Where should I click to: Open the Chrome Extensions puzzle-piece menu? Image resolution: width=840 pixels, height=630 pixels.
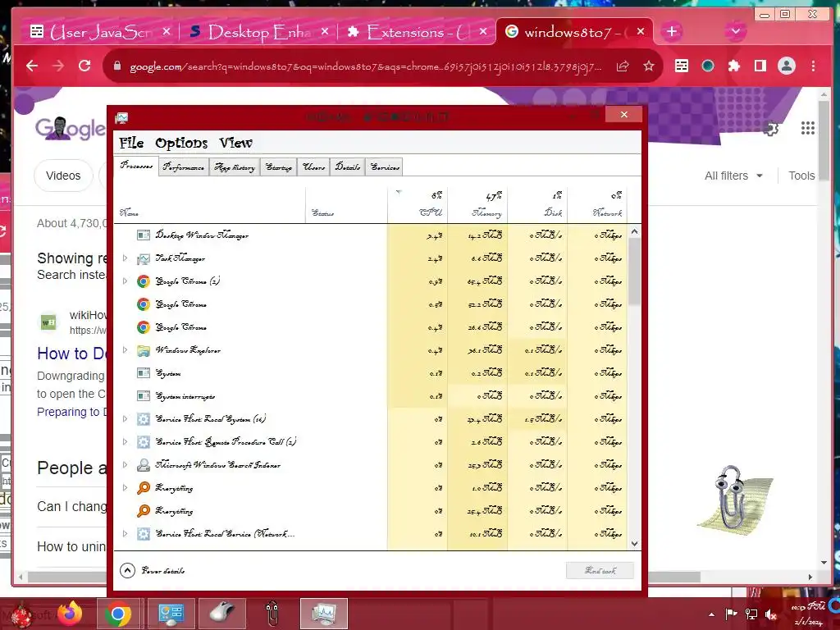point(734,66)
